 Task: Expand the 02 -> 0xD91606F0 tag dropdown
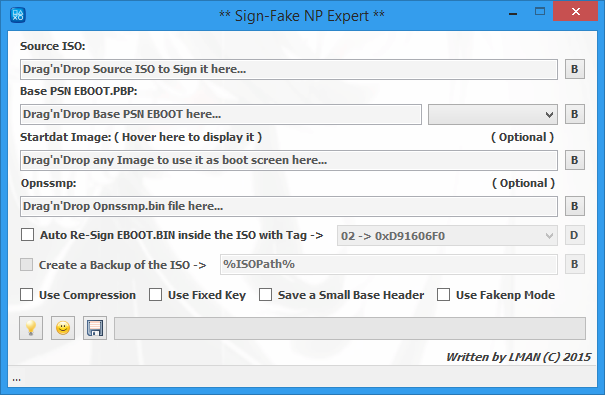[447, 236]
